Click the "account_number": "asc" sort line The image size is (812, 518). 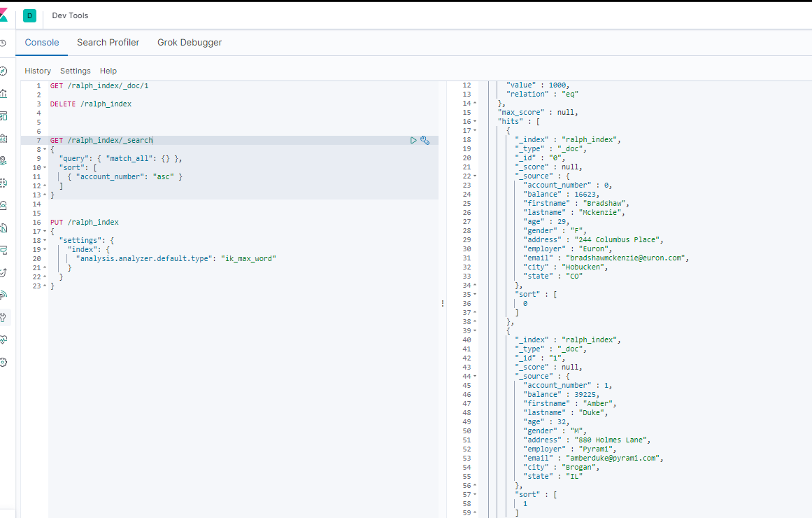point(124,177)
